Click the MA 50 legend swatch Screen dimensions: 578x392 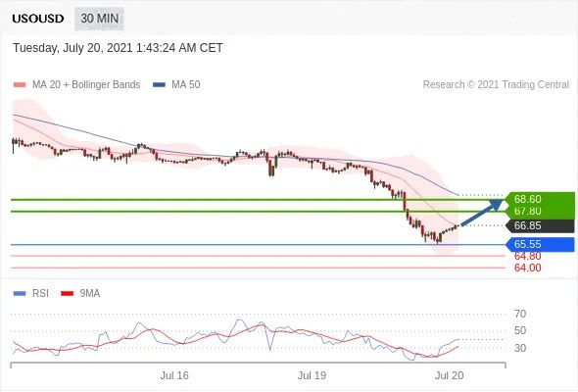point(159,85)
